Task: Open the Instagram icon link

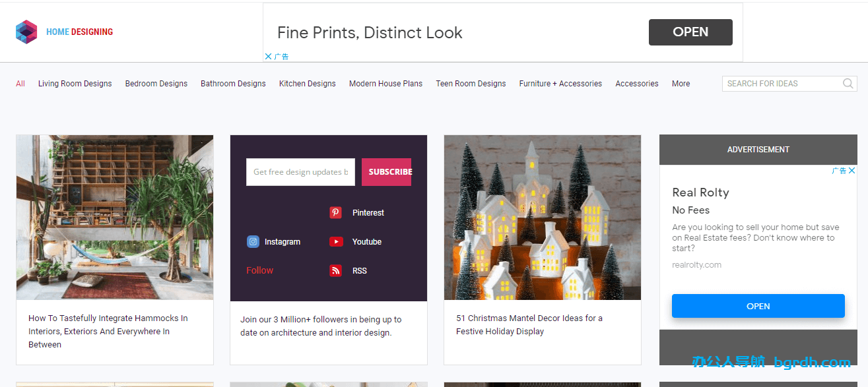Action: point(253,242)
